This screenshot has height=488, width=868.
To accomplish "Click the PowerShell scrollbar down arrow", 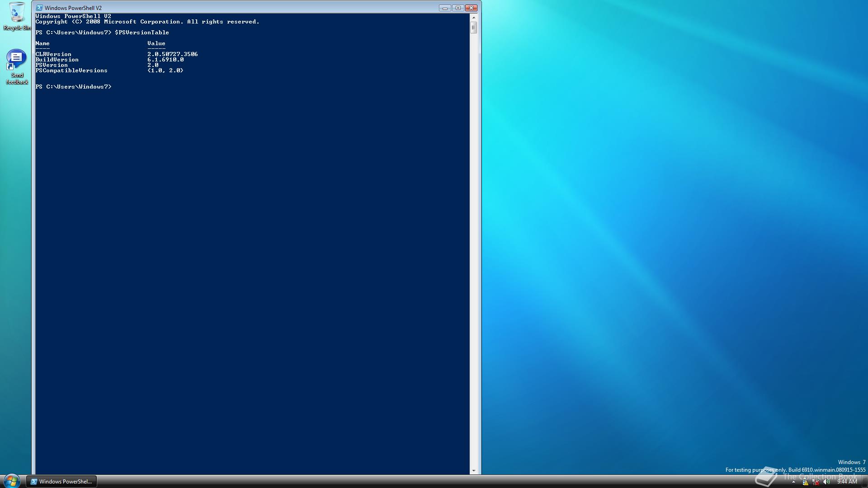I will 474,471.
